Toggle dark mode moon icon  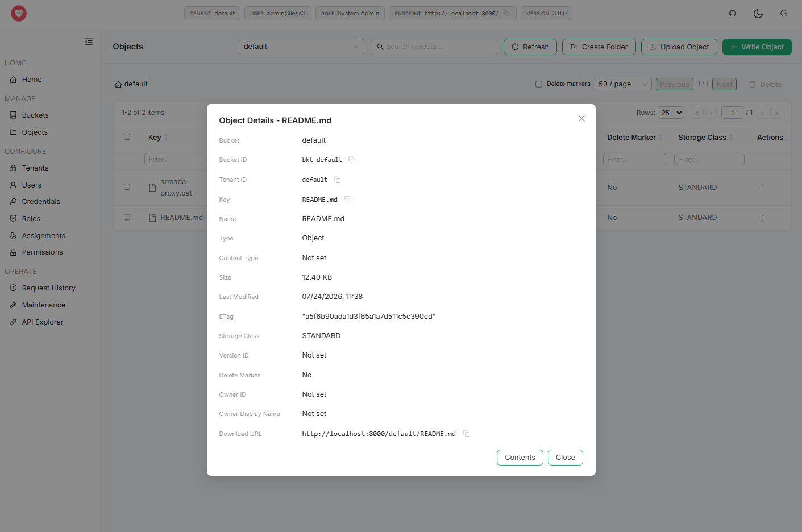[x=758, y=13]
